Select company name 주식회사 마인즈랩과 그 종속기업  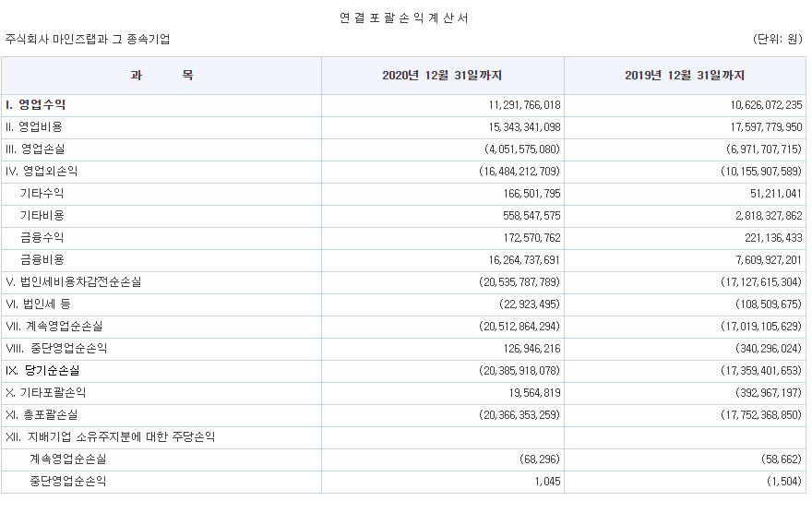pyautogui.click(x=88, y=40)
